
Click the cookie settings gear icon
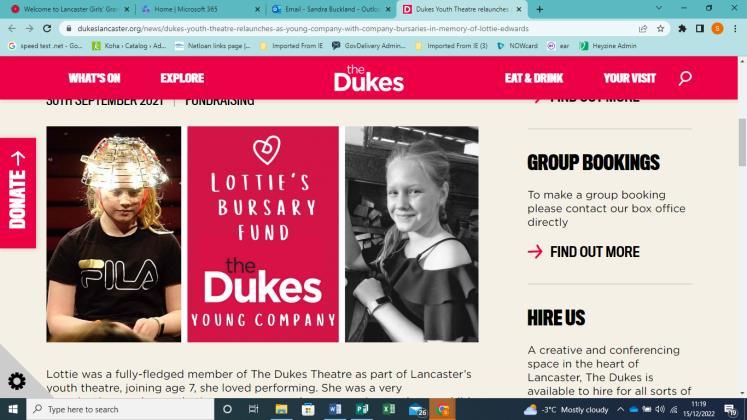[17, 381]
